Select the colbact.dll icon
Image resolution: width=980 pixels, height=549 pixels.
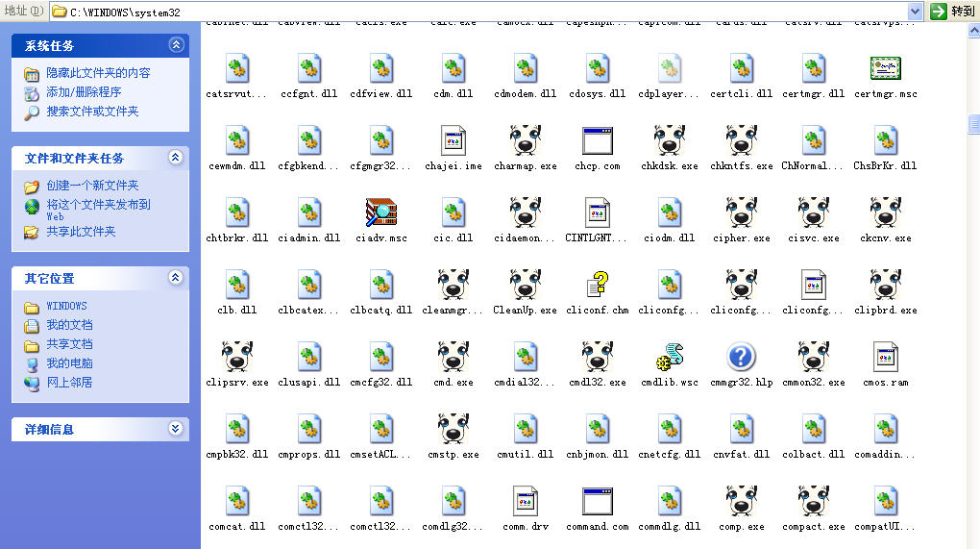tap(814, 429)
